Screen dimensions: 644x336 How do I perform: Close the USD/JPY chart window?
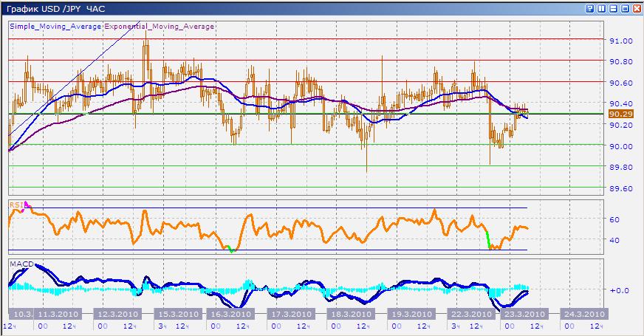[637, 9]
